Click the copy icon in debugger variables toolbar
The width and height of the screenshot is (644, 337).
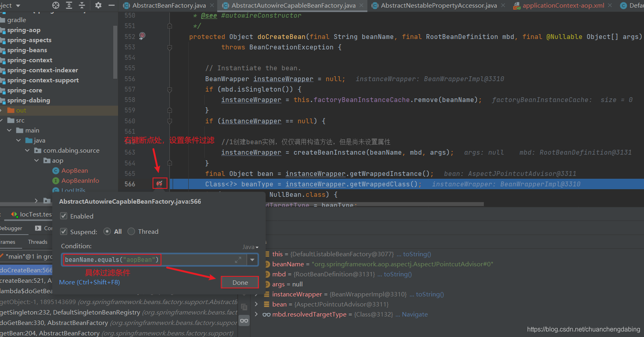coord(244,307)
